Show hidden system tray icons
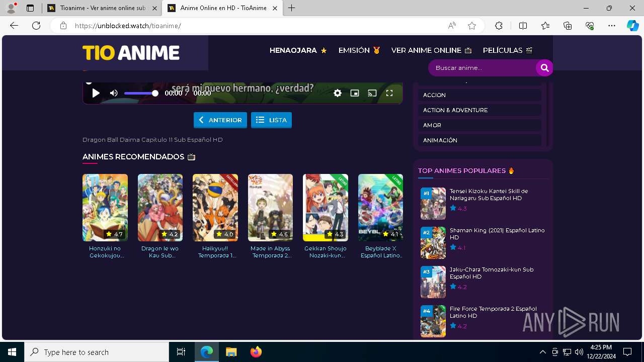The height and width of the screenshot is (362, 644). coord(542,352)
